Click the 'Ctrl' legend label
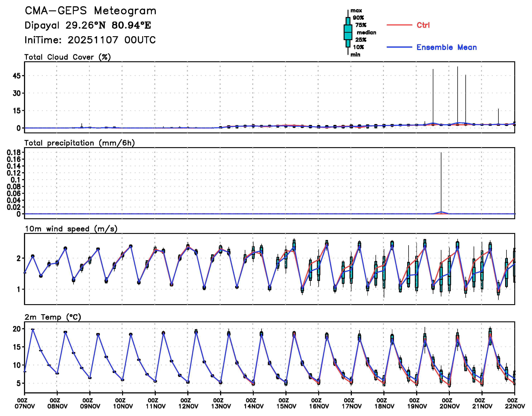Viewport: 532px width, 416px height. pos(423,25)
